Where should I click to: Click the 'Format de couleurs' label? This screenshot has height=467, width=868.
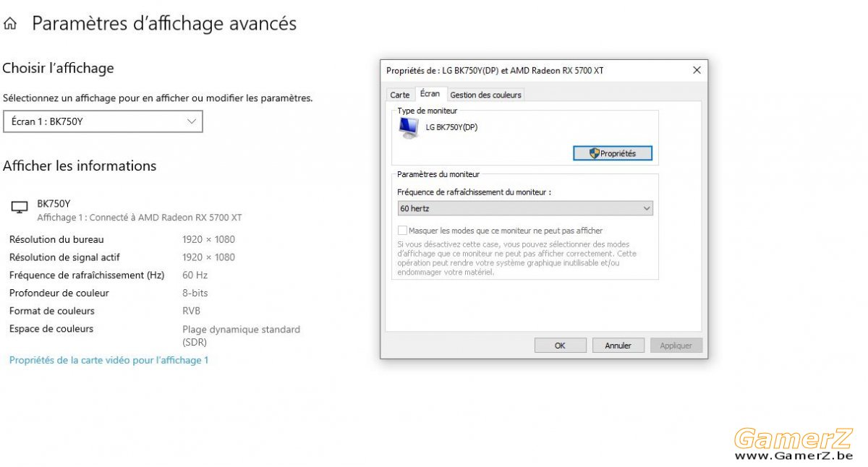[51, 311]
